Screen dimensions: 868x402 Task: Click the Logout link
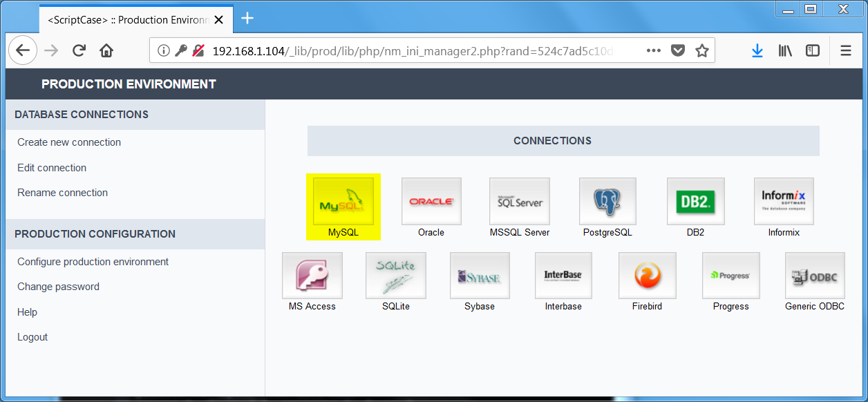[x=32, y=336]
